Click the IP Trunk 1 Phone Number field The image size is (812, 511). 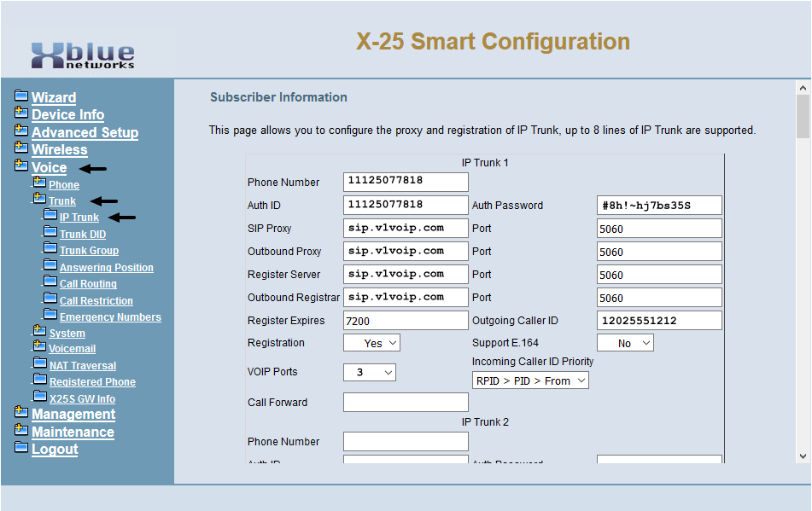(x=405, y=182)
